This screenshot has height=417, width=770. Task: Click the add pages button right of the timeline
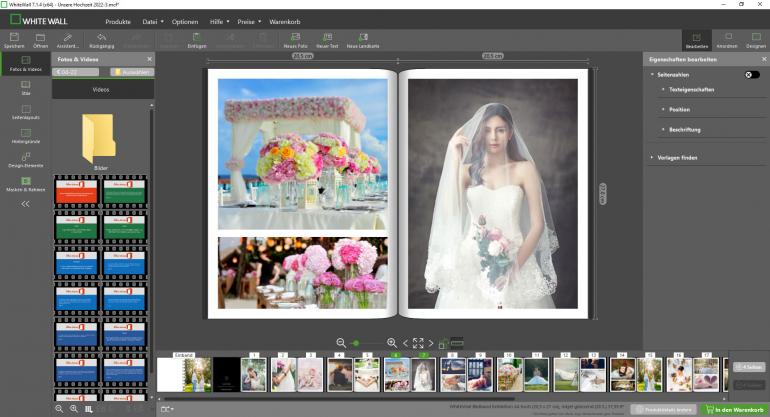click(x=749, y=367)
